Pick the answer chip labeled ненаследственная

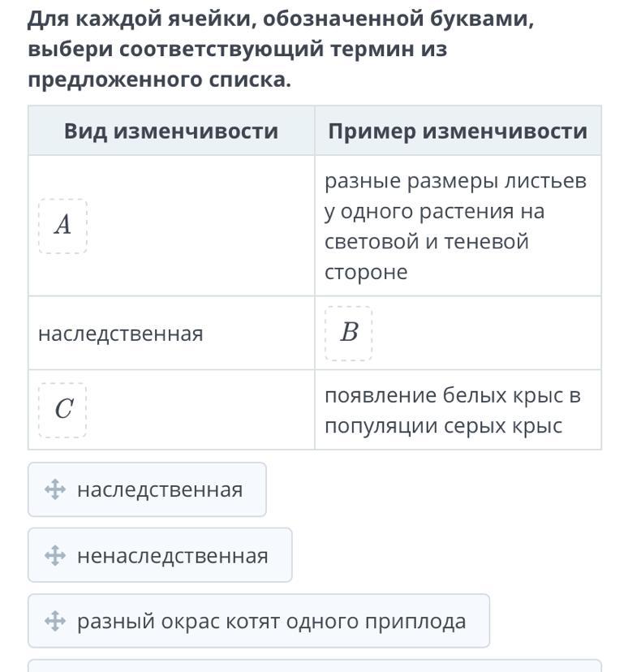[x=160, y=555]
